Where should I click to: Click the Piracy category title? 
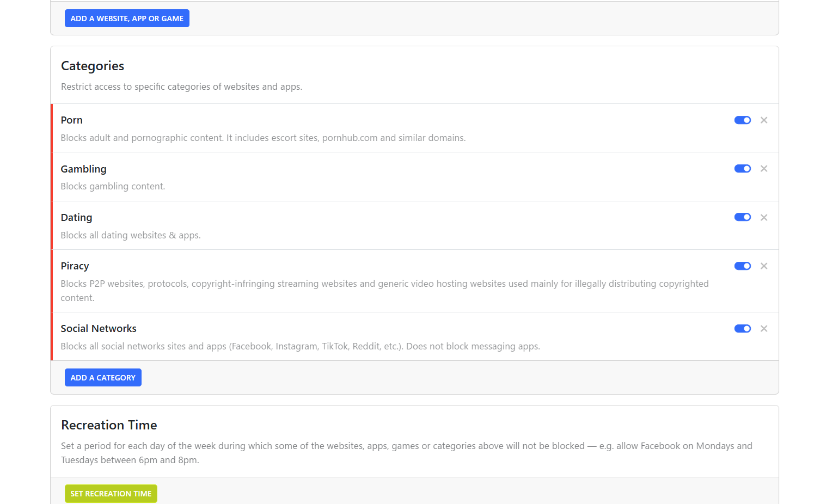tap(75, 266)
